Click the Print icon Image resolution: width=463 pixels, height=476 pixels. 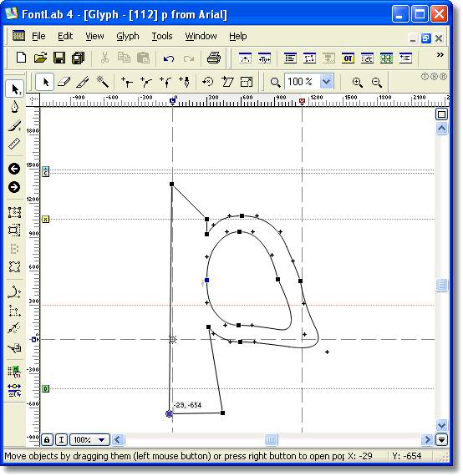tap(214, 58)
